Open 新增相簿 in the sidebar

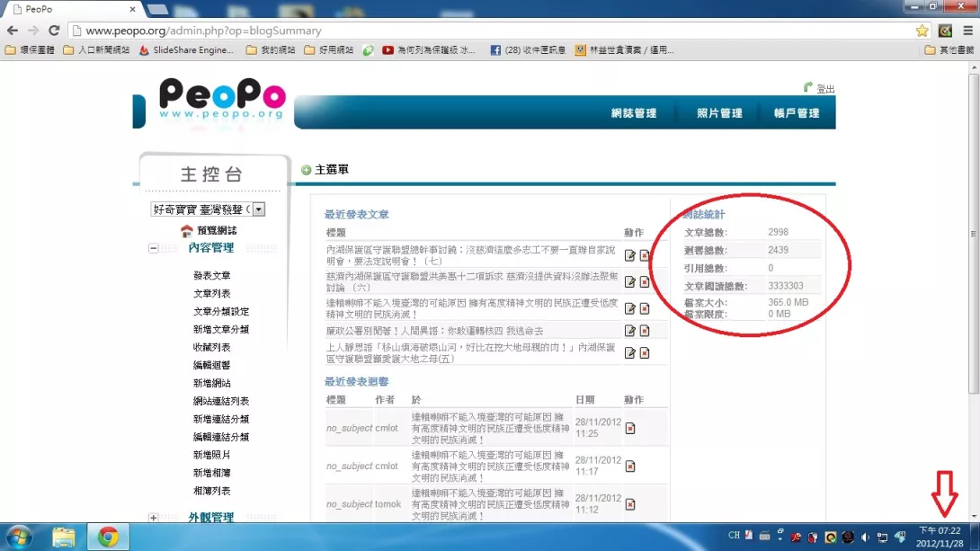coord(212,473)
